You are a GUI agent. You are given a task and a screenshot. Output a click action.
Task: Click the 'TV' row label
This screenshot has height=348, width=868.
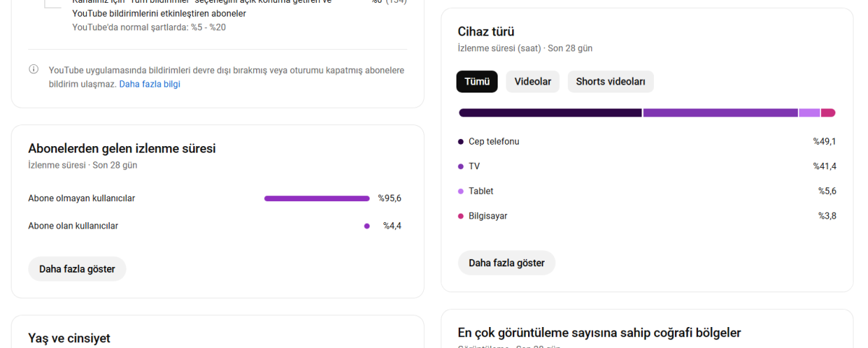point(475,166)
